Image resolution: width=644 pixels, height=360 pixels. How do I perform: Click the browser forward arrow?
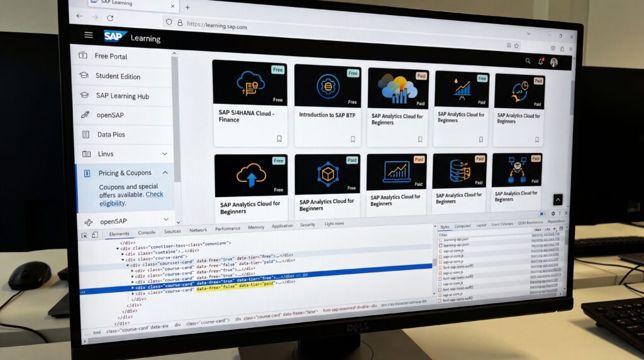(x=95, y=17)
